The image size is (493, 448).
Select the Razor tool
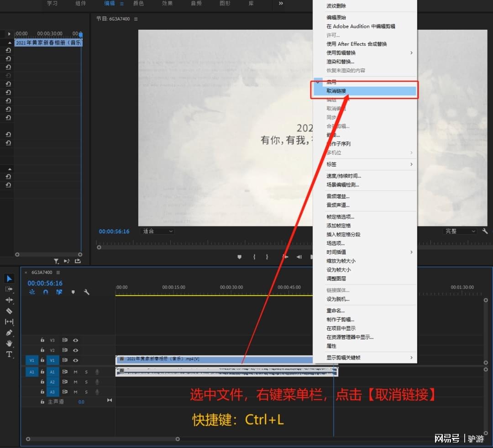pos(9,311)
